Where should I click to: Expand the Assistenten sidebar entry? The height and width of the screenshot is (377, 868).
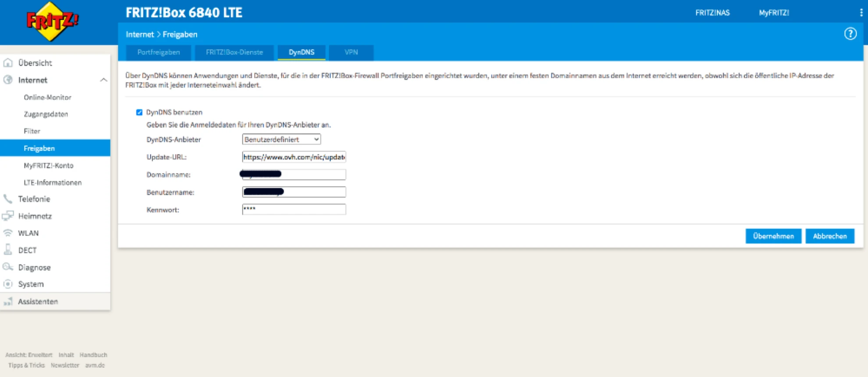[x=38, y=301]
